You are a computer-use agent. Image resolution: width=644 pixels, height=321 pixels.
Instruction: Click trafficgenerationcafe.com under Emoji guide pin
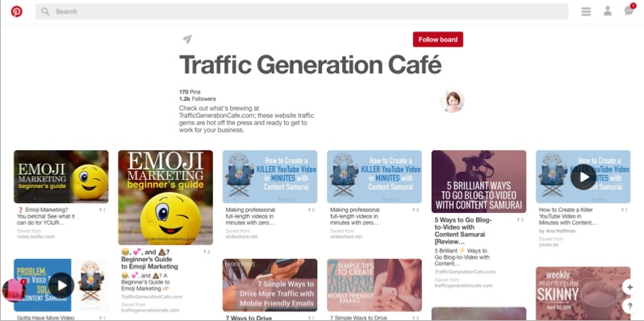tap(150, 311)
